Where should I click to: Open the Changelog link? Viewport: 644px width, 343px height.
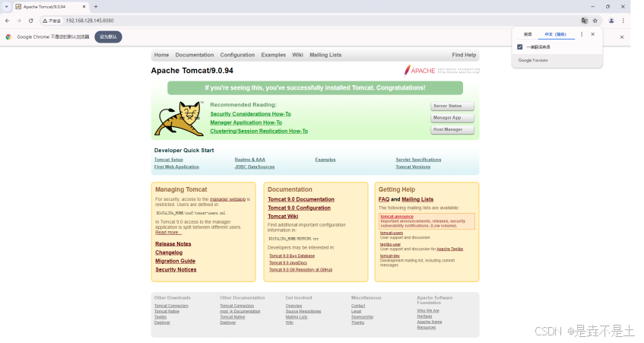pyautogui.click(x=169, y=252)
